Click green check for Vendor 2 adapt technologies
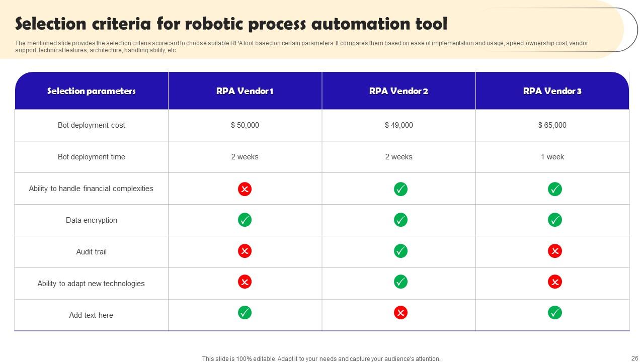This screenshot has height=362, width=644. [x=400, y=282]
